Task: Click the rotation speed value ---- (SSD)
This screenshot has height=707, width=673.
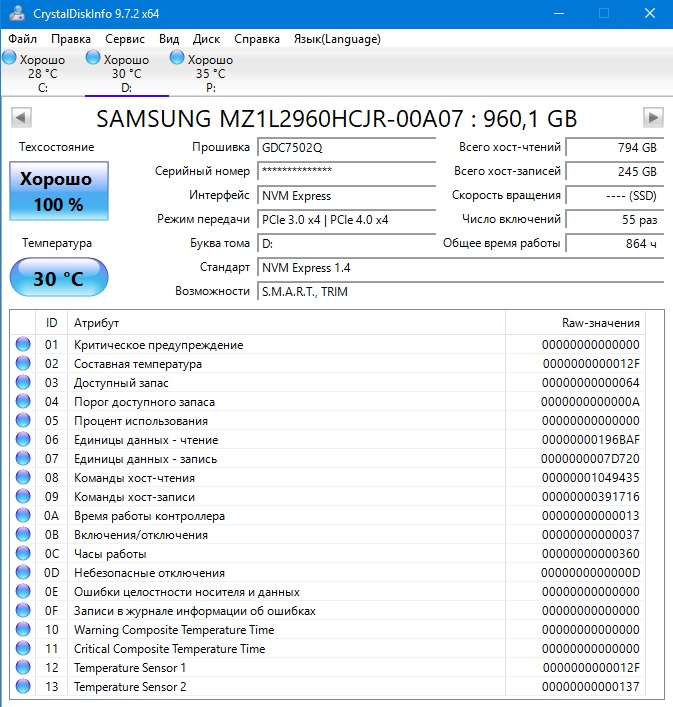Action: pos(615,196)
